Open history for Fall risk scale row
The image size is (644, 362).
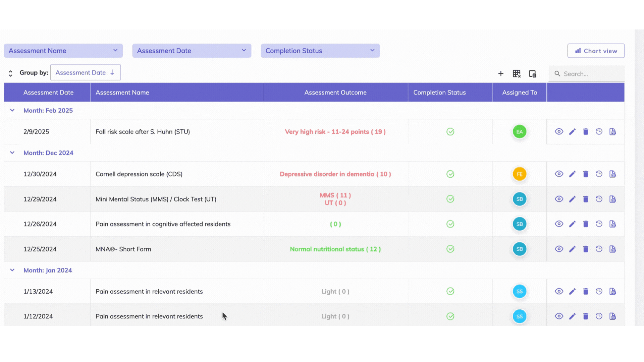pyautogui.click(x=599, y=132)
